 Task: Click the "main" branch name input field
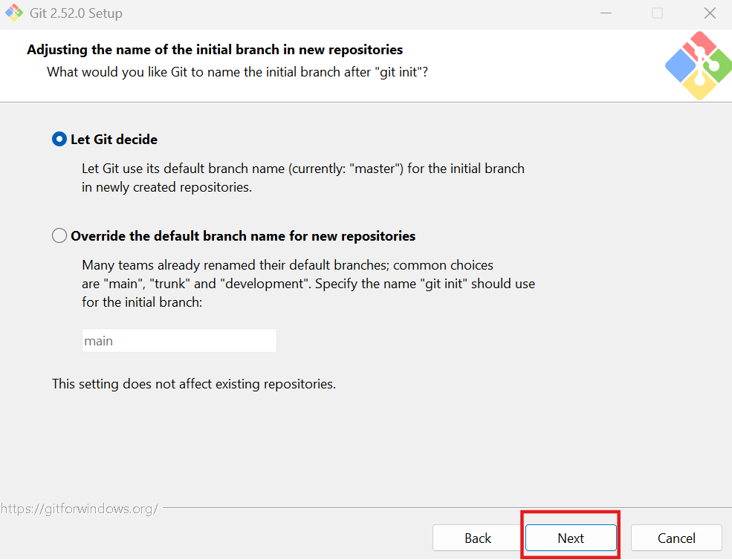point(179,341)
